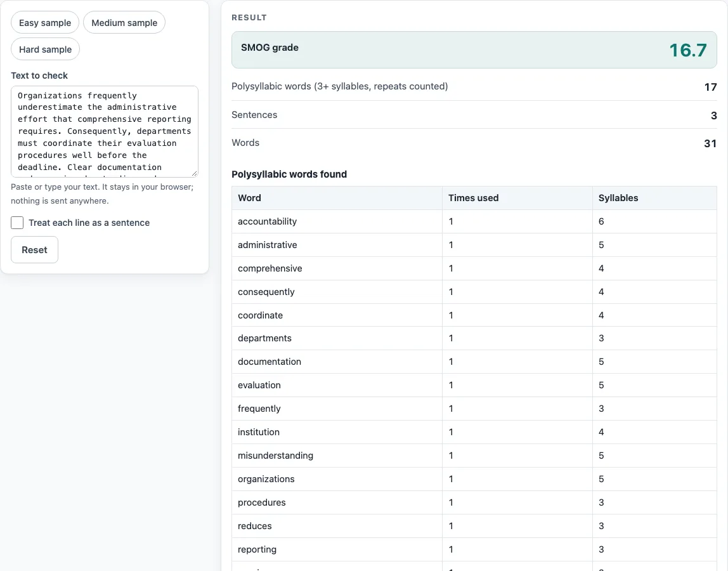Load the Easy sample text

click(45, 23)
